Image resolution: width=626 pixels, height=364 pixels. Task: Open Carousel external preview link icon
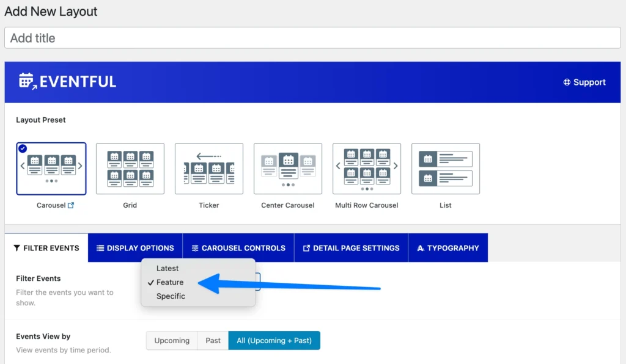(x=71, y=205)
